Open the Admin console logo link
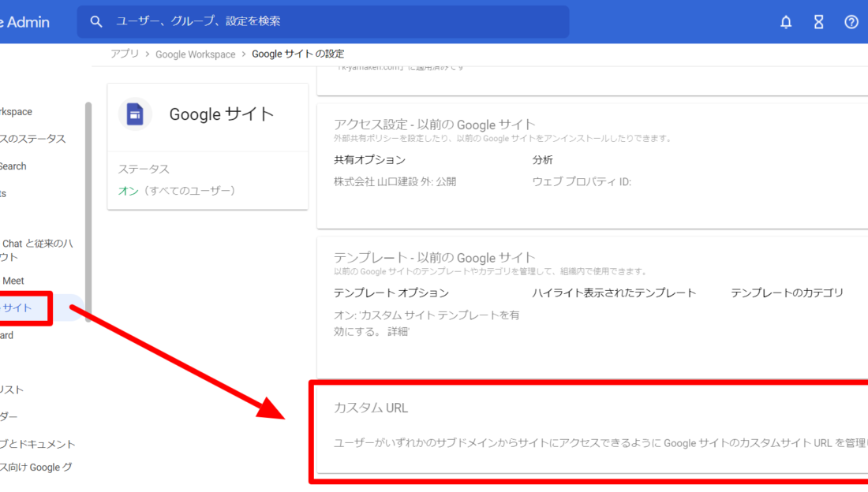 [x=25, y=22]
